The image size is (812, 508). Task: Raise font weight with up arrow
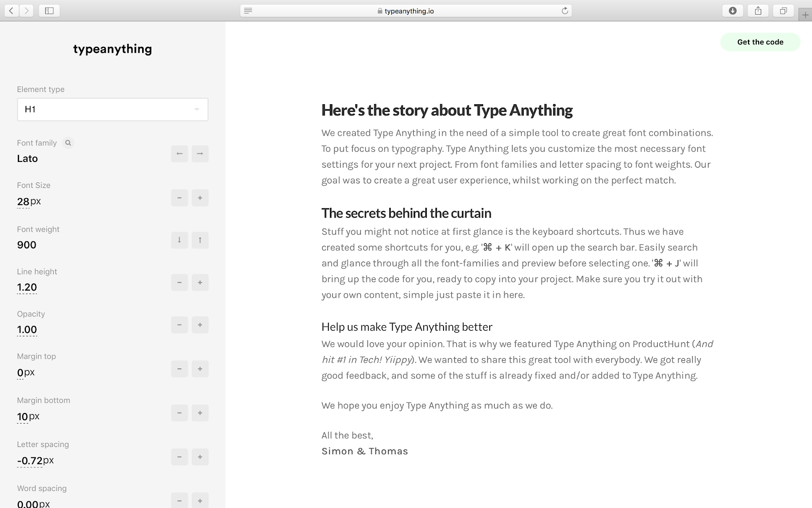pos(200,240)
